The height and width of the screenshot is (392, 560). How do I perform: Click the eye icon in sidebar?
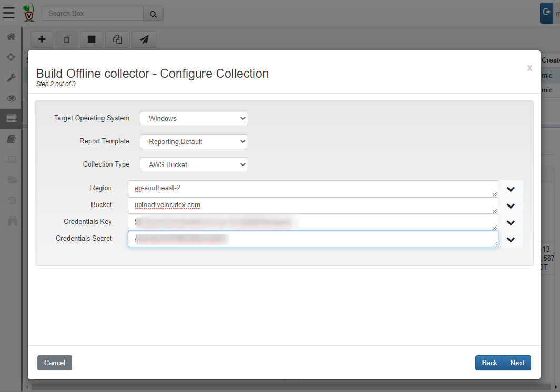pyautogui.click(x=11, y=98)
